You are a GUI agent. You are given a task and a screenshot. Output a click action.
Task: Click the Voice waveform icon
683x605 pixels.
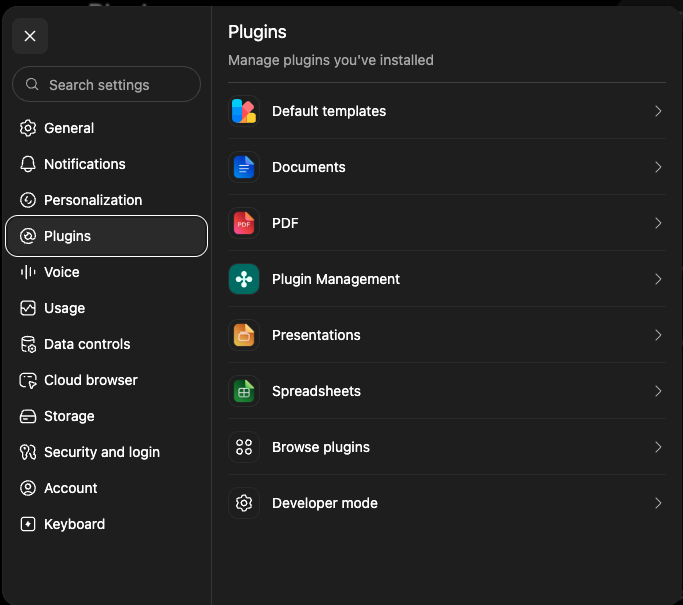point(28,272)
